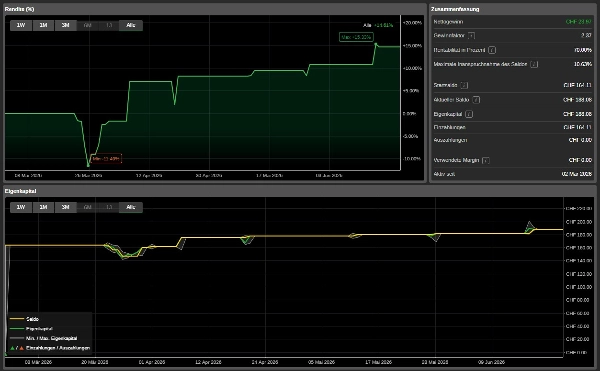Click the Auszahlungen CHF 0.00 value

580,140
